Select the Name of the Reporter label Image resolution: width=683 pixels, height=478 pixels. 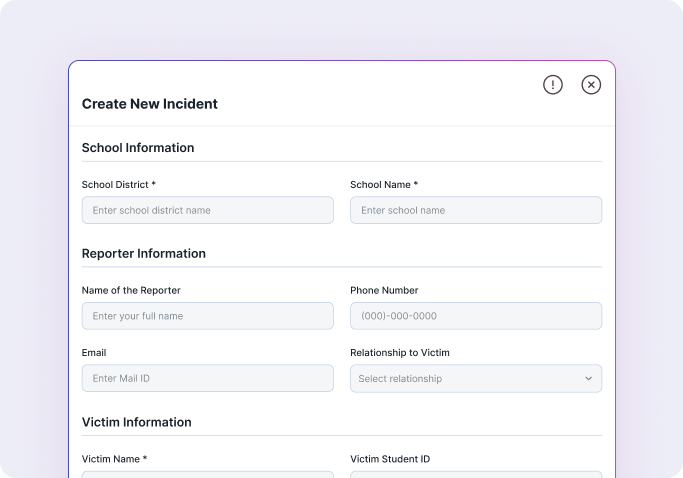pyautogui.click(x=131, y=291)
